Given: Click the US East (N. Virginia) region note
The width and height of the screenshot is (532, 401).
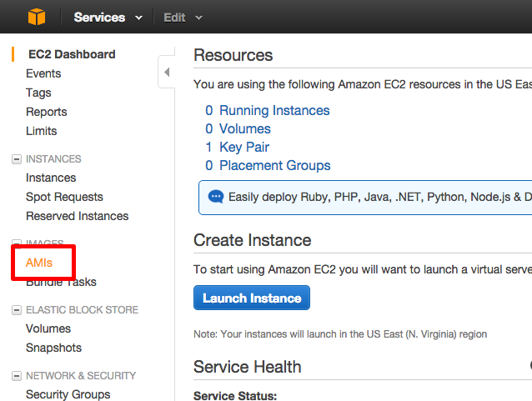Looking at the screenshot, I should [x=340, y=334].
